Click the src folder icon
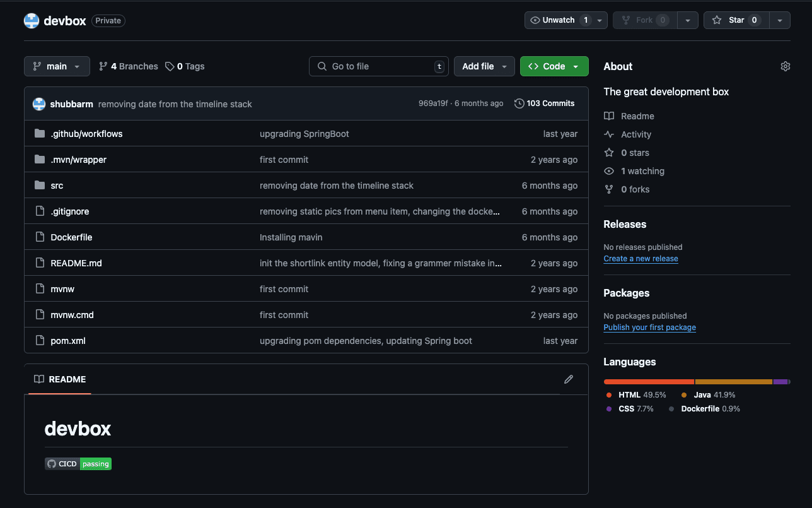Viewport: 812px width, 508px height. pos(40,186)
